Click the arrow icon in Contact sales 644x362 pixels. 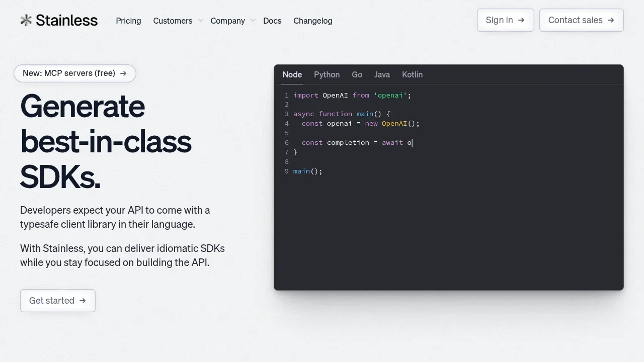tap(611, 20)
